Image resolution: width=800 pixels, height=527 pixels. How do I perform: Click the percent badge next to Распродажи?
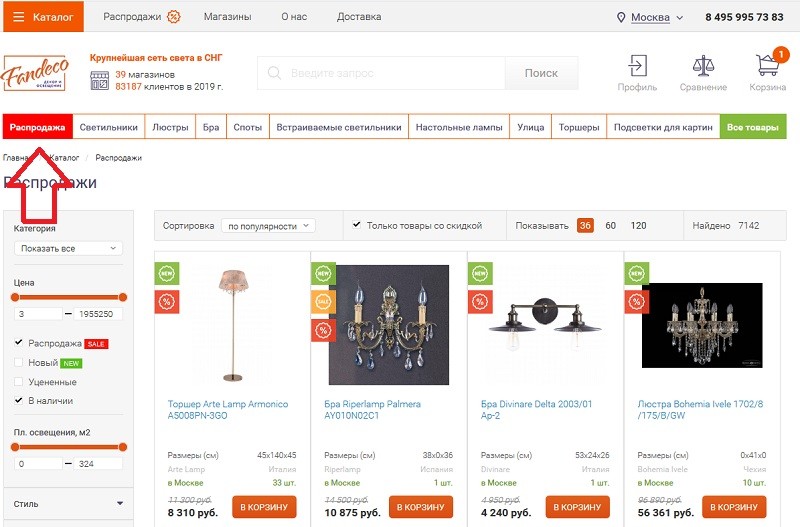[x=174, y=17]
